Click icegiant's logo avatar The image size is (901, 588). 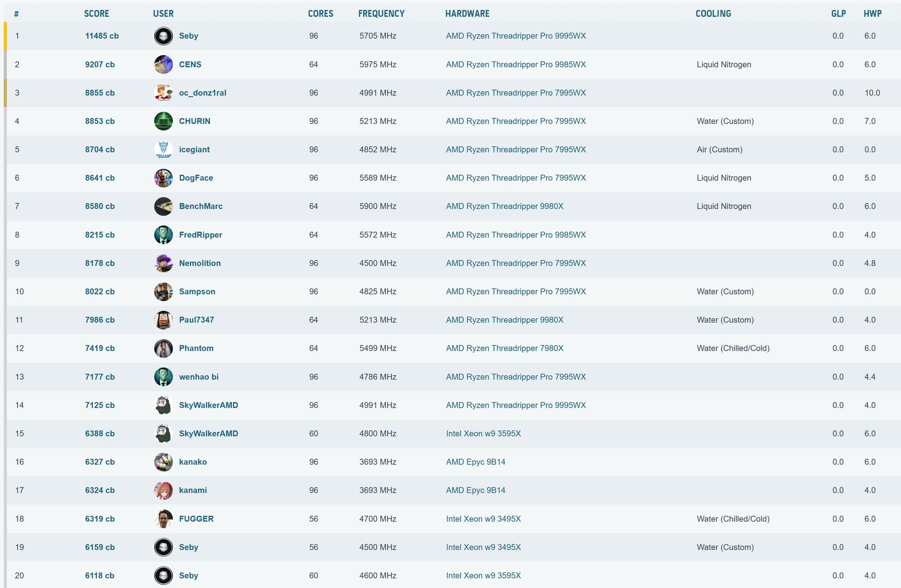[163, 150]
